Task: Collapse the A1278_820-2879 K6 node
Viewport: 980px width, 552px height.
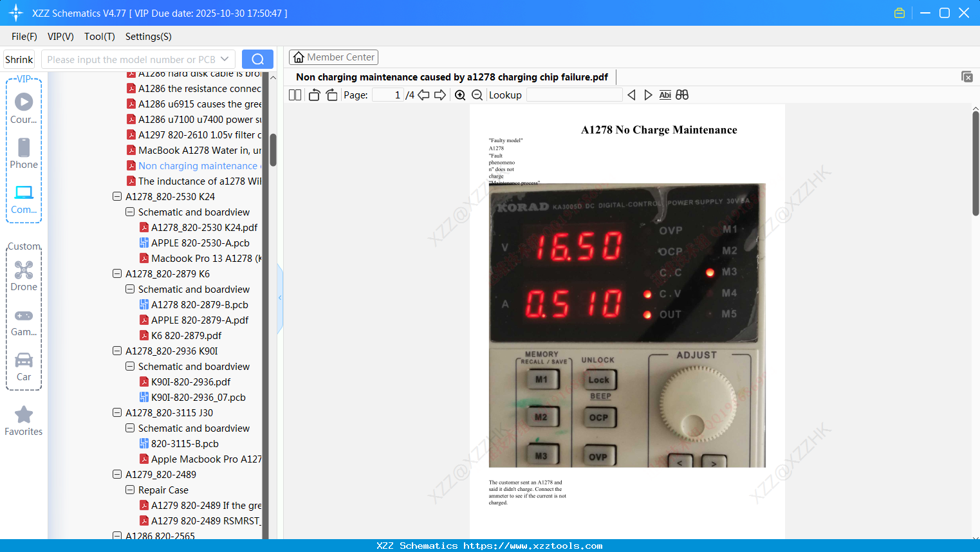Action: tap(117, 273)
